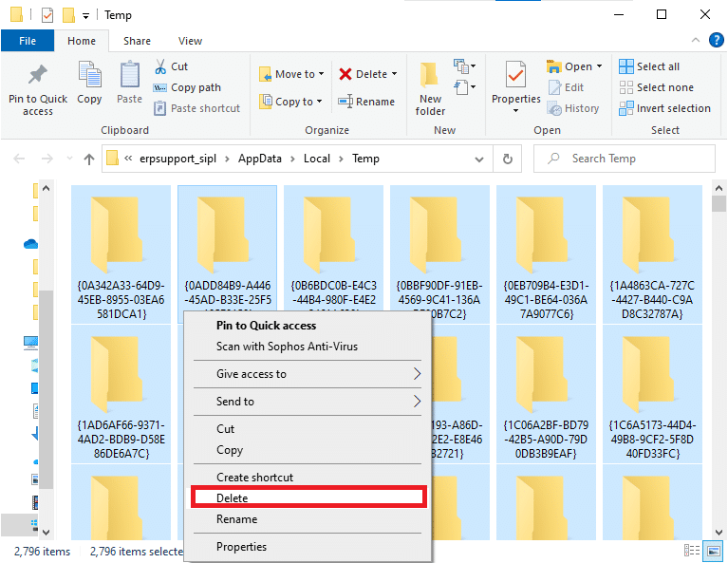Click AppData in the breadcrumb path
This screenshot has width=728, height=563.
[267, 159]
